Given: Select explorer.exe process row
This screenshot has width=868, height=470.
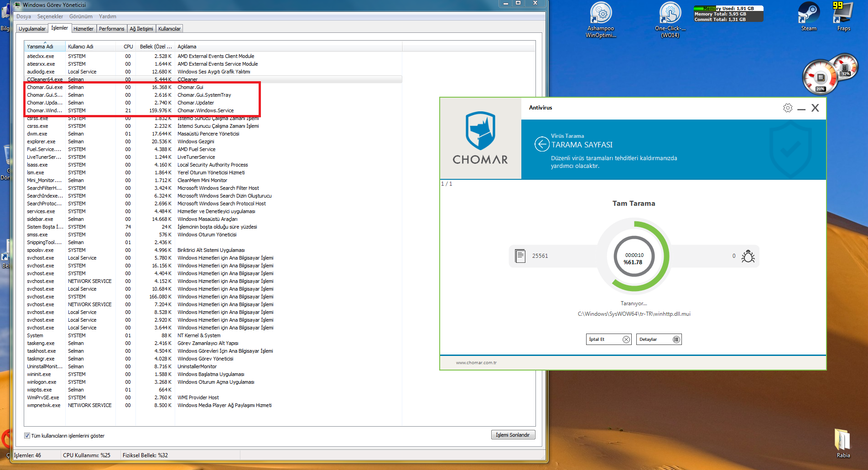Looking at the screenshot, I should 213,141.
